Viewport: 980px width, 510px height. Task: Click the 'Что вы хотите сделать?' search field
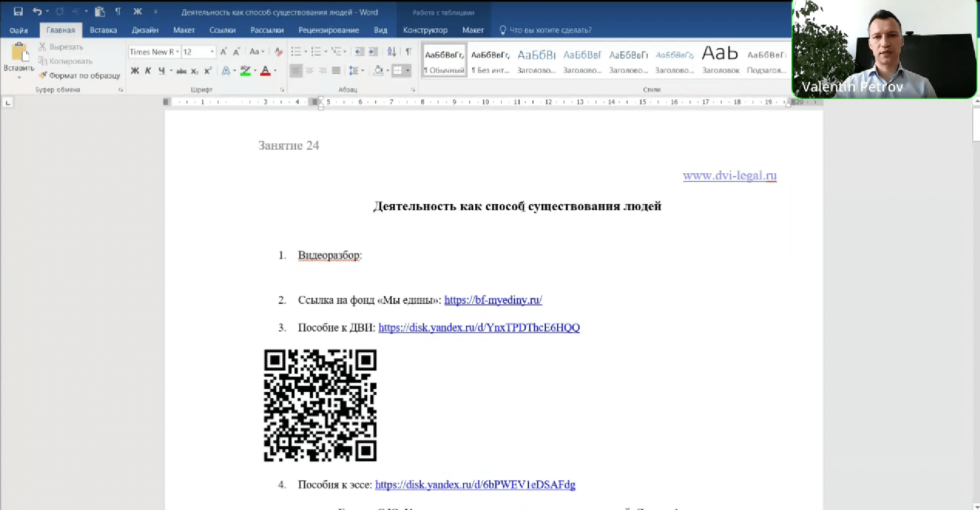point(550,30)
